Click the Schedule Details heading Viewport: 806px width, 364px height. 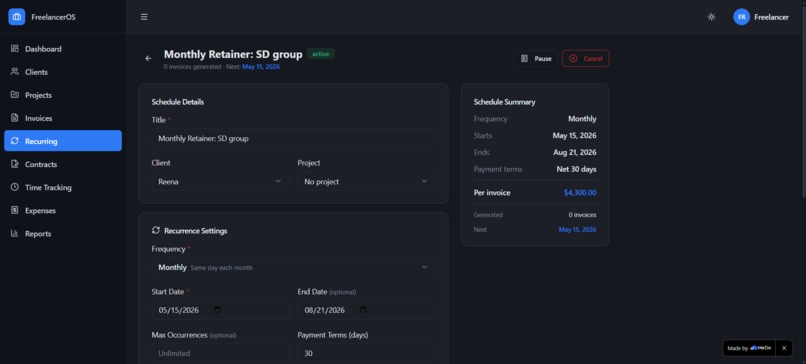pyautogui.click(x=177, y=102)
